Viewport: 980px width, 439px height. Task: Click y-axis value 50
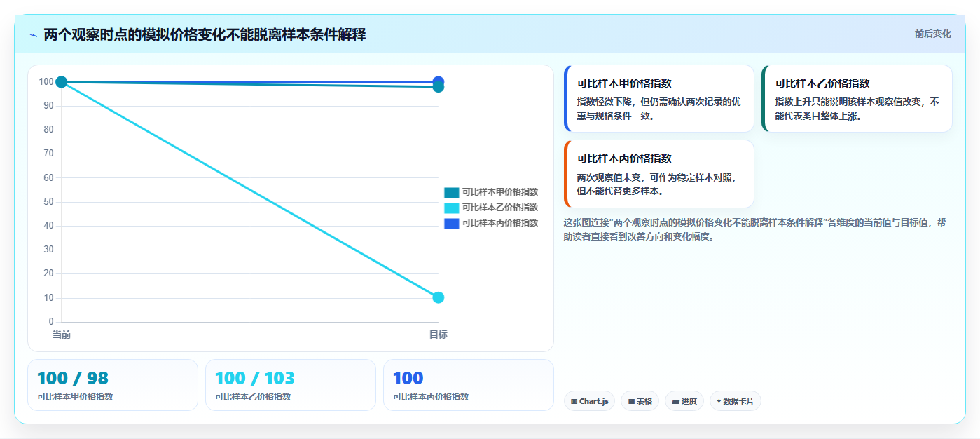pos(48,202)
